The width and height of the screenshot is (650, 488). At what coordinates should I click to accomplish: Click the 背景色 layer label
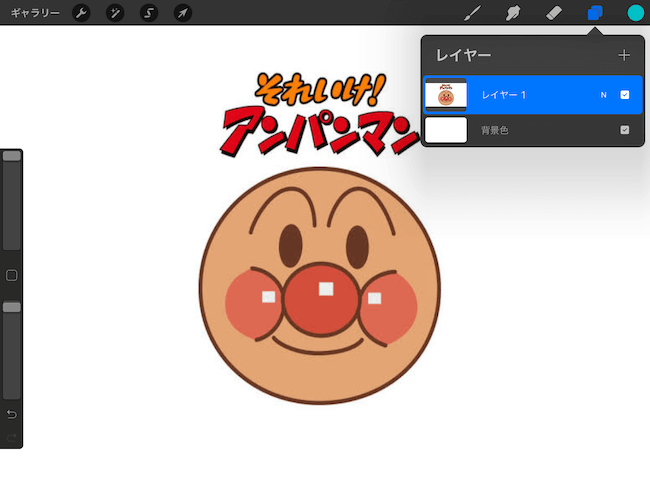point(495,131)
